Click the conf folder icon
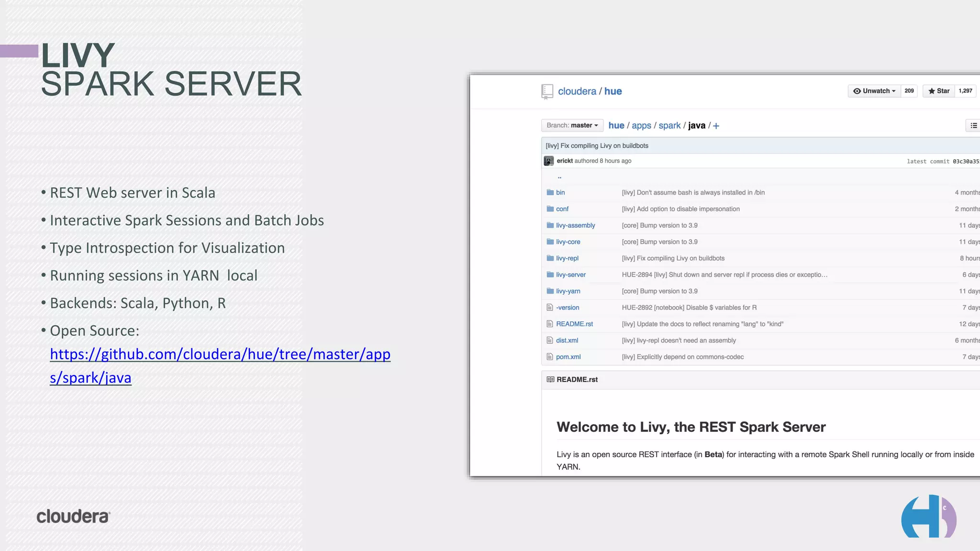 coord(550,209)
